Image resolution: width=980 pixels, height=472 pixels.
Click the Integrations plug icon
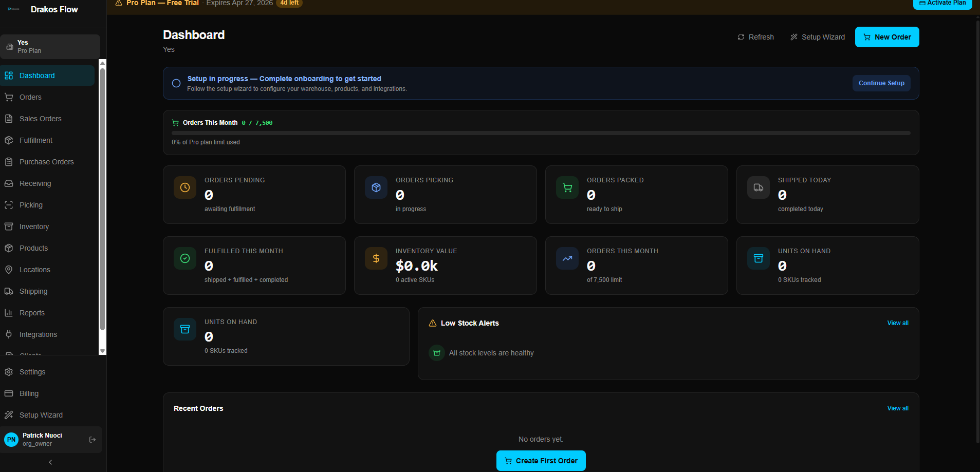[9, 334]
